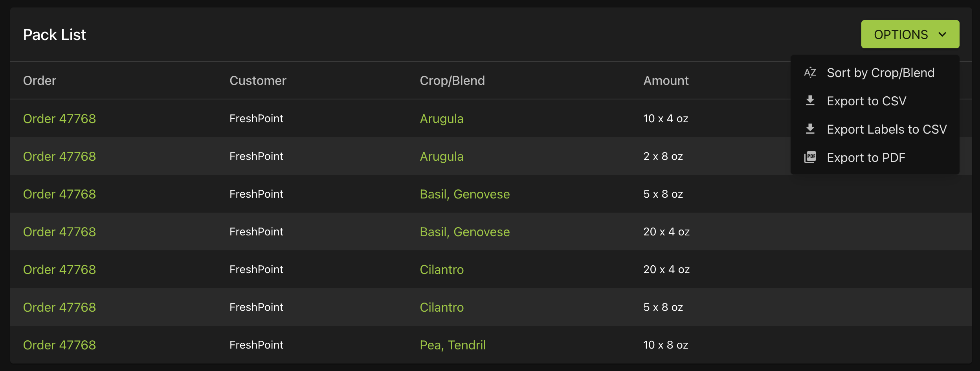Screen dimensions: 980x371
Task: Click the A-Z sort icon in menu
Action: coord(810,73)
